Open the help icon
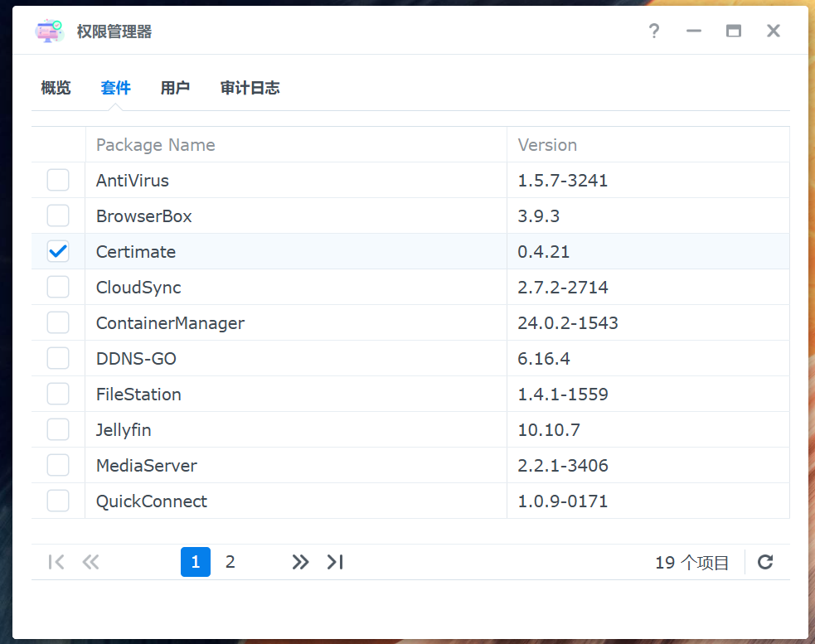The width and height of the screenshot is (815, 644). 654,31
